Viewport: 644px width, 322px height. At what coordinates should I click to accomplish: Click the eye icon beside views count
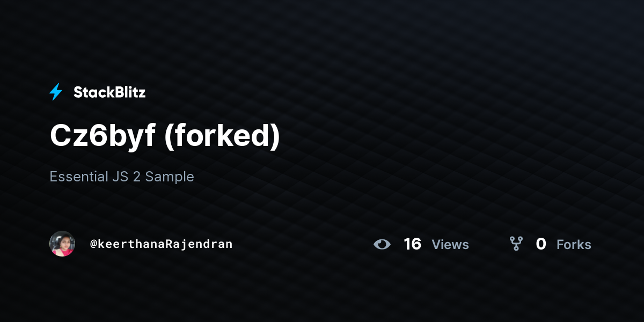pyautogui.click(x=382, y=244)
